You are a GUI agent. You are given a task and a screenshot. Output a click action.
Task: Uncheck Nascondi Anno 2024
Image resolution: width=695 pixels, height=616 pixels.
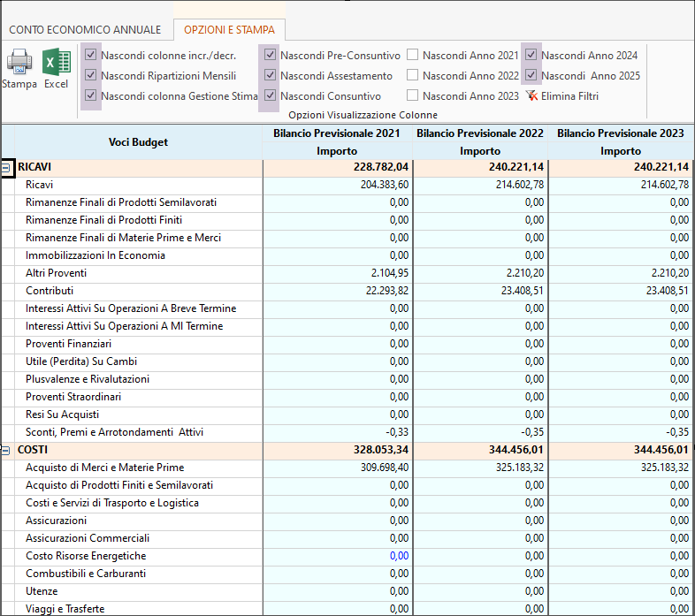531,55
